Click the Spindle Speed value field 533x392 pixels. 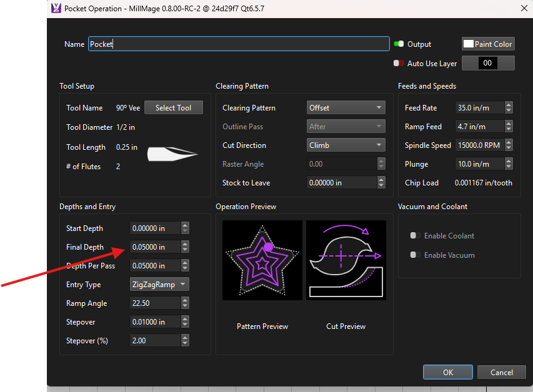coord(480,145)
